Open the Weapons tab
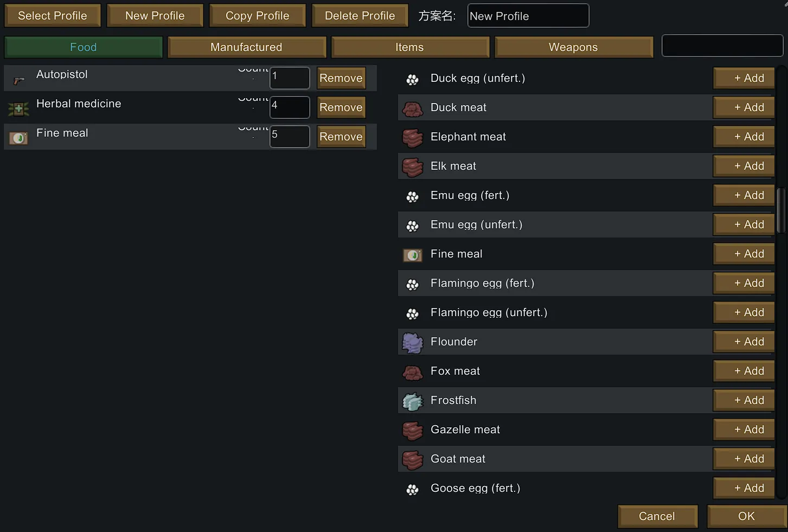This screenshot has width=788, height=532. [573, 47]
